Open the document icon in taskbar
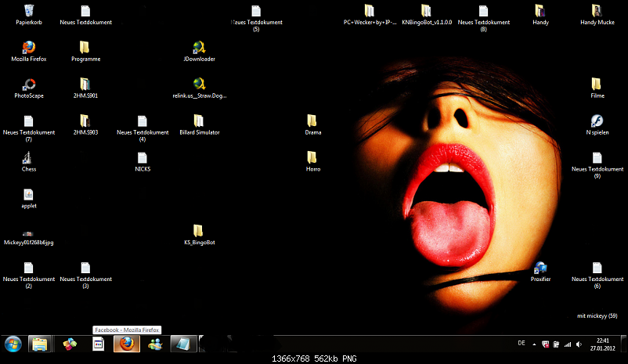Image resolution: width=628 pixels, height=364 pixels. tap(98, 344)
